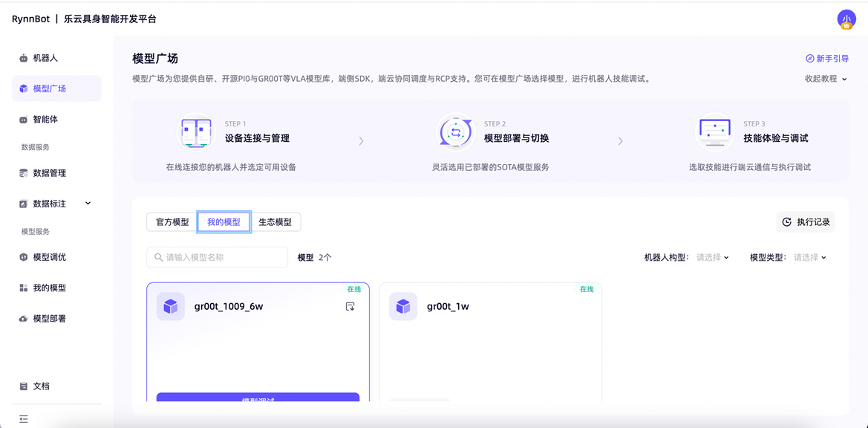The width and height of the screenshot is (868, 428).
Task: Click the gr00t_1009_6w card action icon
Action: (x=350, y=306)
